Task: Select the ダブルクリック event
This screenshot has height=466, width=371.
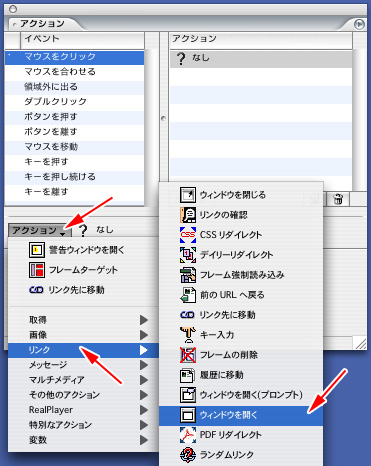Action: tap(75, 102)
